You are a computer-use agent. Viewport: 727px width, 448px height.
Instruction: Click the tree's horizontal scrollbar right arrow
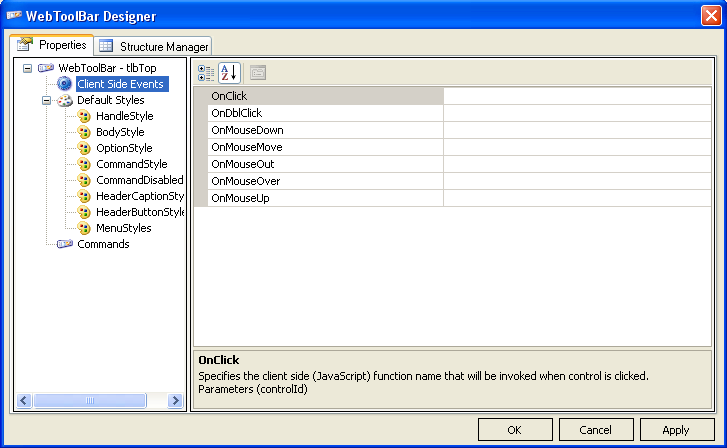coord(175,401)
